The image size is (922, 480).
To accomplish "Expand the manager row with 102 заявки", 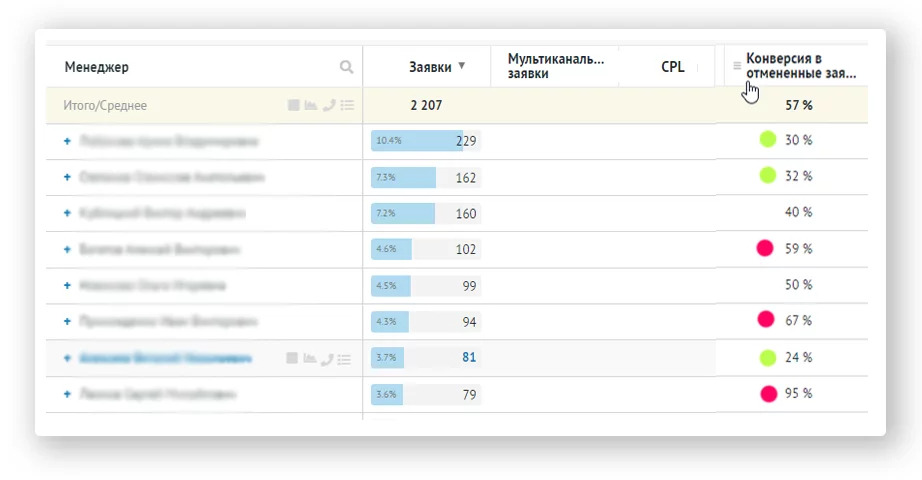I will coord(67,249).
